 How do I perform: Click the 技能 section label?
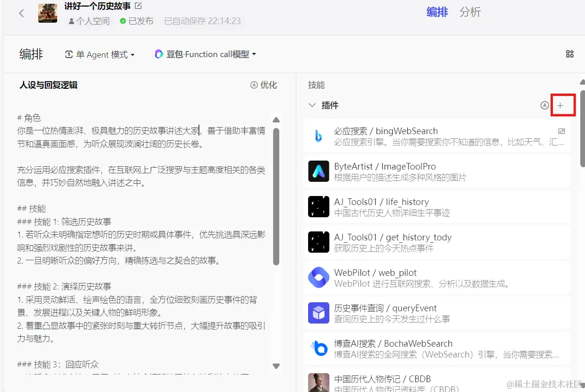(317, 85)
